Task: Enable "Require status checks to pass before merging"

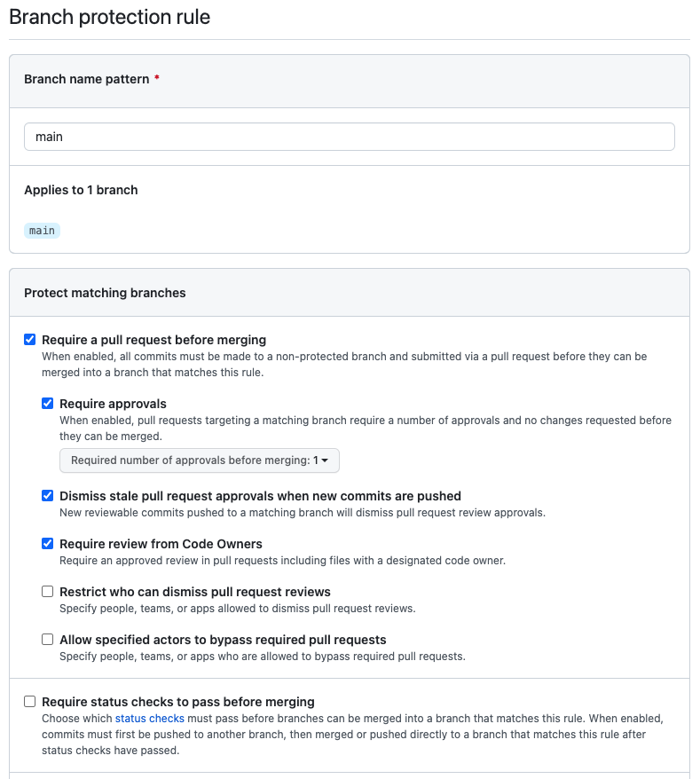Action: click(x=29, y=701)
